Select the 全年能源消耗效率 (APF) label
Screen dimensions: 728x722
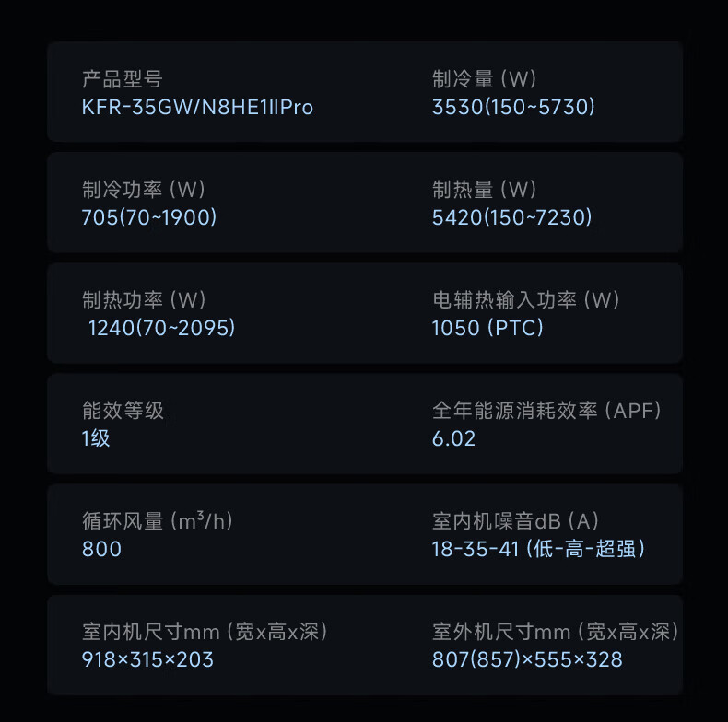click(546, 411)
